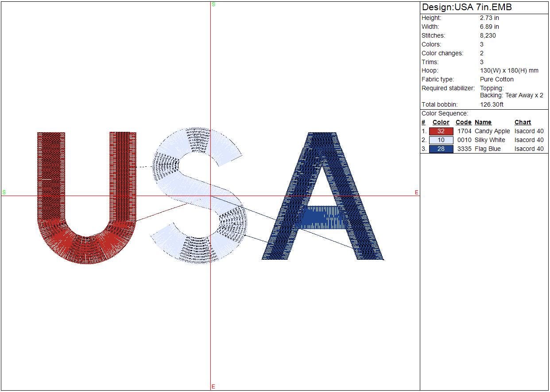This screenshot has width=550, height=392.
Task: Click thread code 1704 in color sequence
Action: tap(464, 131)
